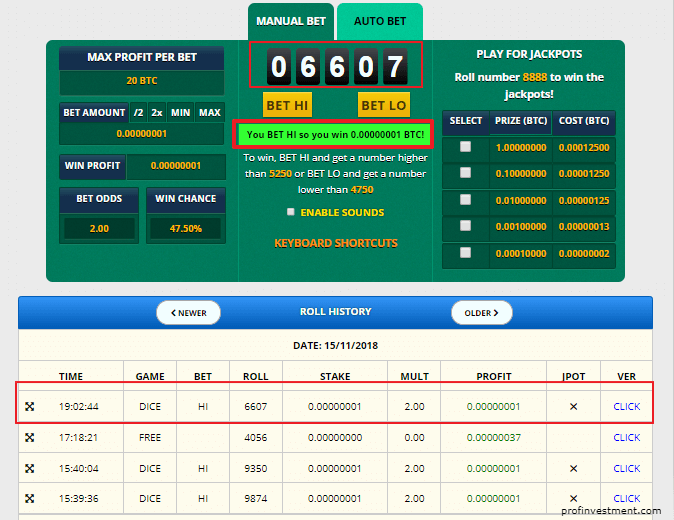Click the expand icon for 15:40:04 roll
This screenshot has width=674, height=520.
coord(29,468)
